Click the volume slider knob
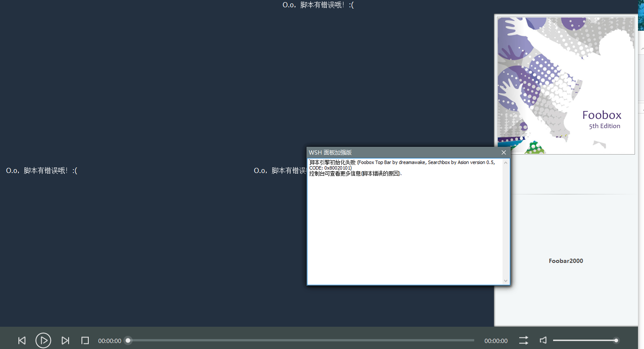 point(616,340)
